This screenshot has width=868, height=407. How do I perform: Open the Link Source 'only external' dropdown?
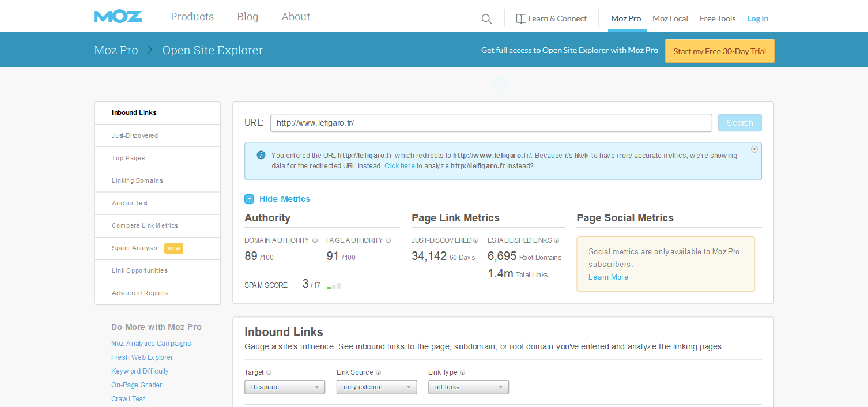point(377,387)
